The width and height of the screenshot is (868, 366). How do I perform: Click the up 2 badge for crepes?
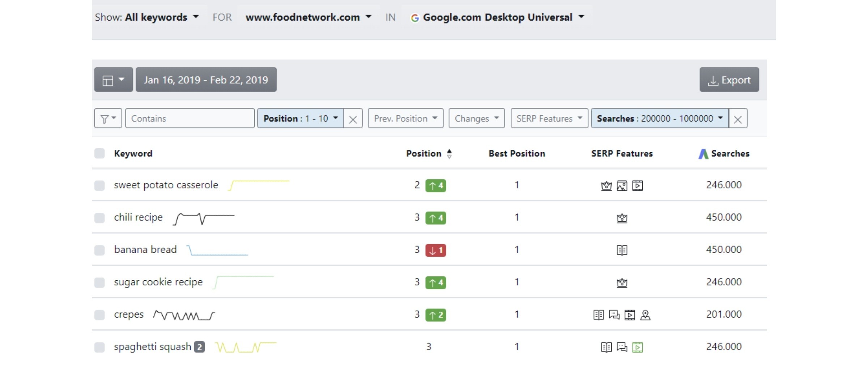point(435,315)
